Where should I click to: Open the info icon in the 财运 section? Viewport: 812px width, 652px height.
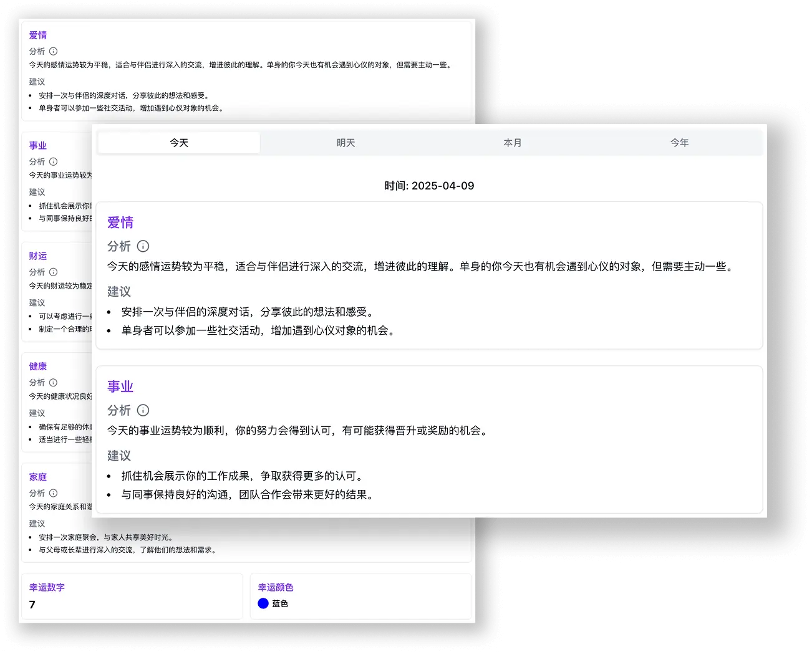(x=53, y=272)
